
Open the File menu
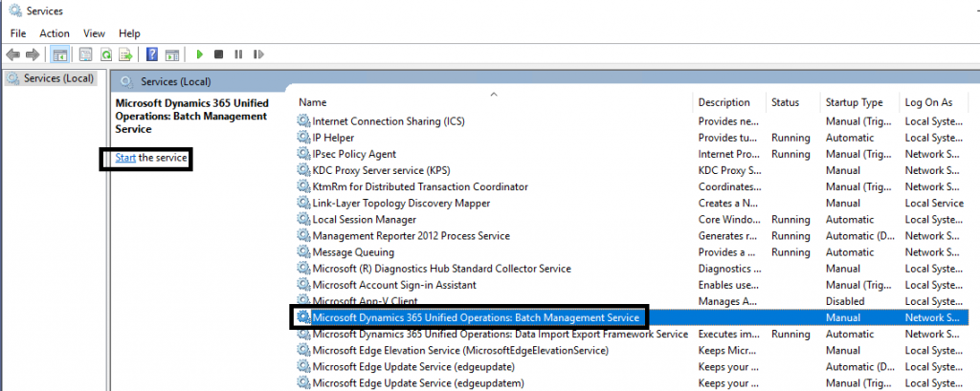pos(17,33)
